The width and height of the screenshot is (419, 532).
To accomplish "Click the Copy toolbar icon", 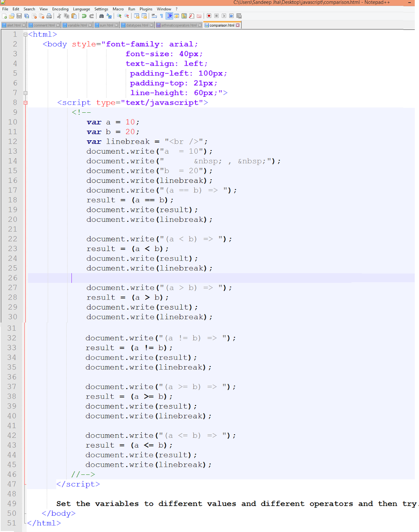I will click(67, 16).
